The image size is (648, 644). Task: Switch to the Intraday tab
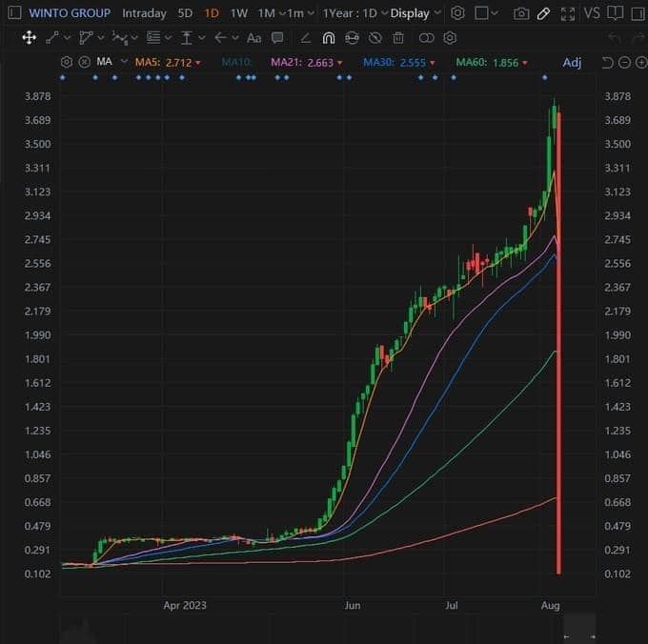pyautogui.click(x=144, y=13)
